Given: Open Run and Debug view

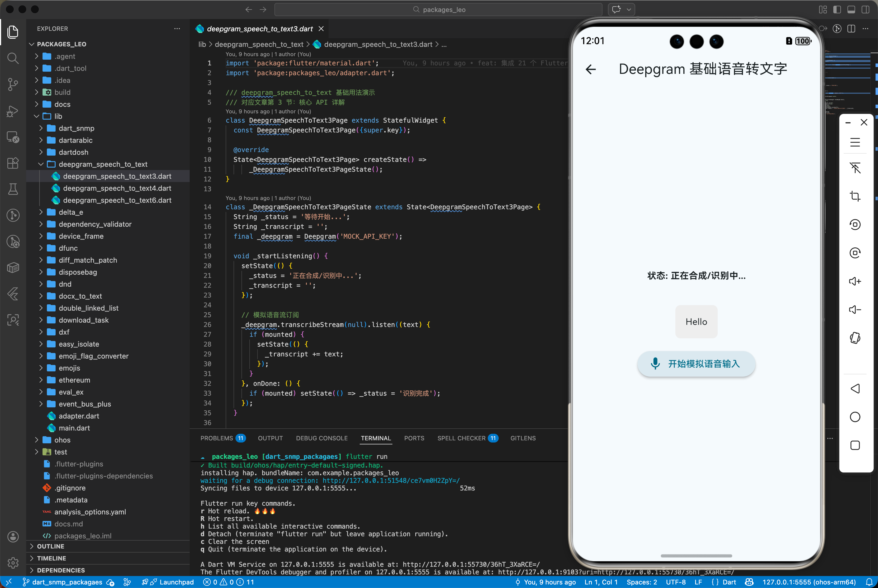Looking at the screenshot, I should tap(13, 111).
